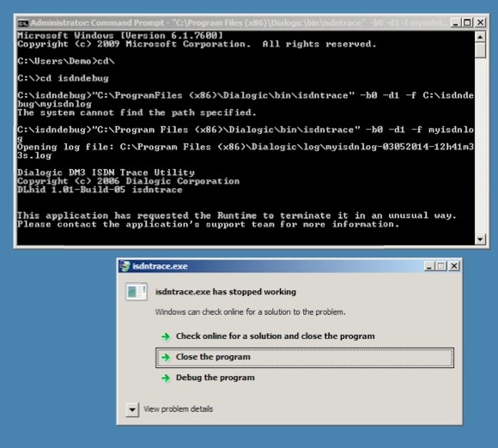Click Command Prompt scrollbar up arrow
Viewport: 498px width, 448px height.
click(480, 37)
